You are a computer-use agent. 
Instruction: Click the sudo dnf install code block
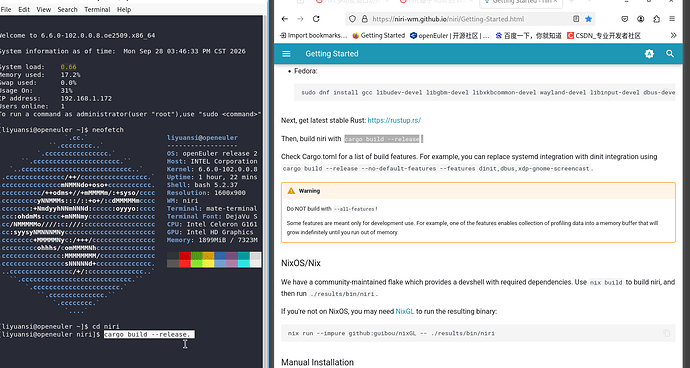484,92
